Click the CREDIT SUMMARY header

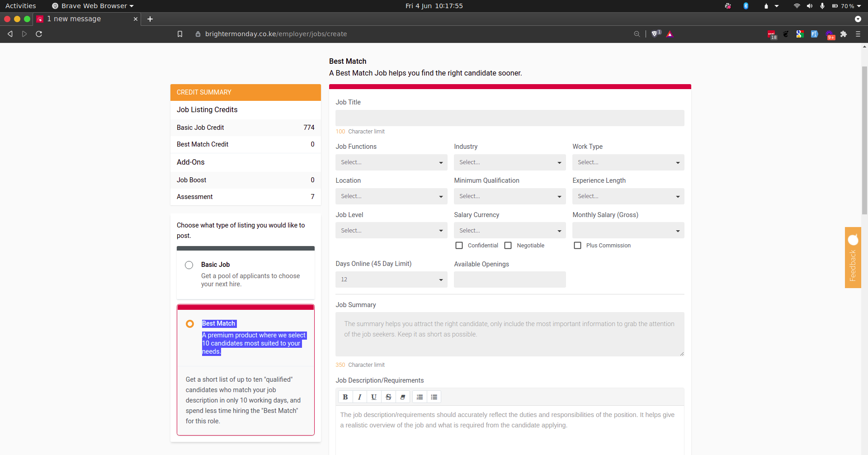tap(245, 92)
